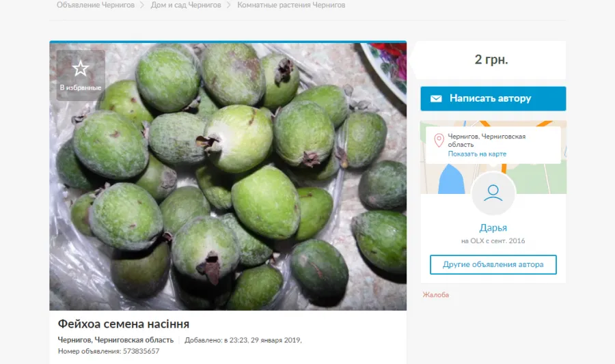Toggle В избранные favorite on listing
This screenshot has width=615, height=364.
[x=81, y=75]
